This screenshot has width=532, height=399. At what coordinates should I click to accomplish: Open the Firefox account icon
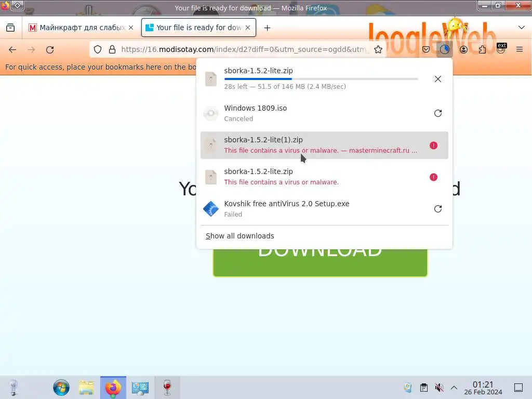coord(463,49)
